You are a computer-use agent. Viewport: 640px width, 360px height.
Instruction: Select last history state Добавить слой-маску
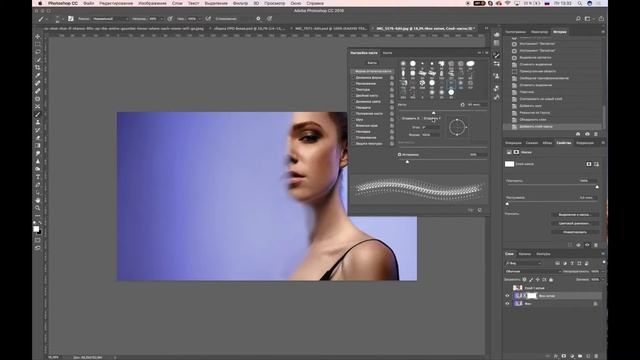(x=553, y=127)
